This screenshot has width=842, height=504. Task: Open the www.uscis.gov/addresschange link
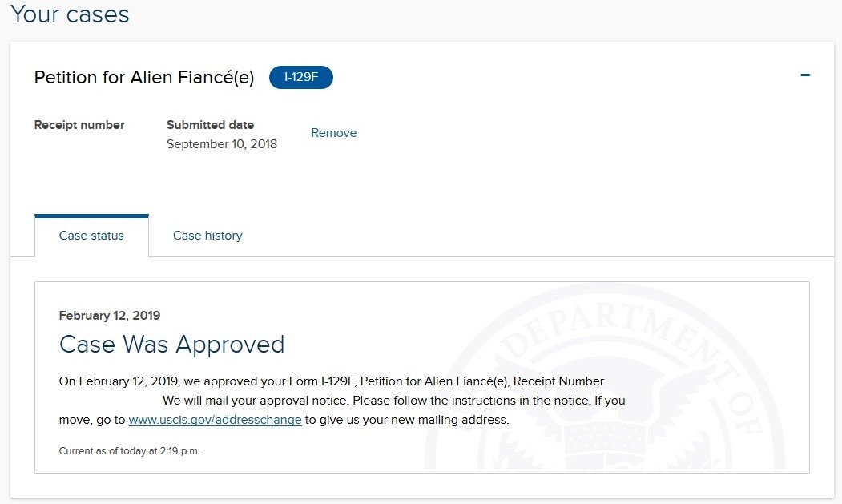tap(215, 420)
